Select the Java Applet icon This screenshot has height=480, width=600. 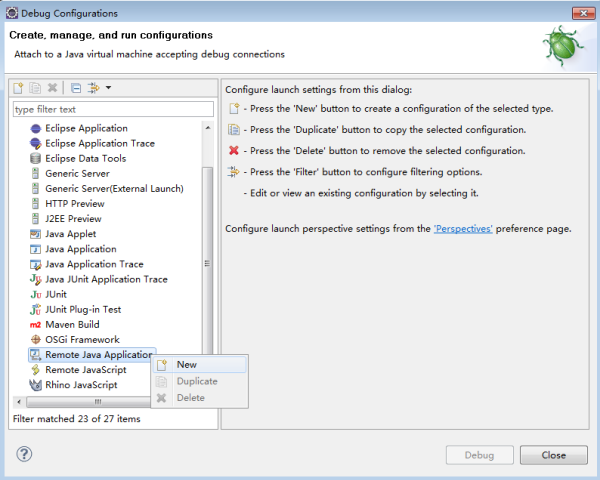coord(35,234)
